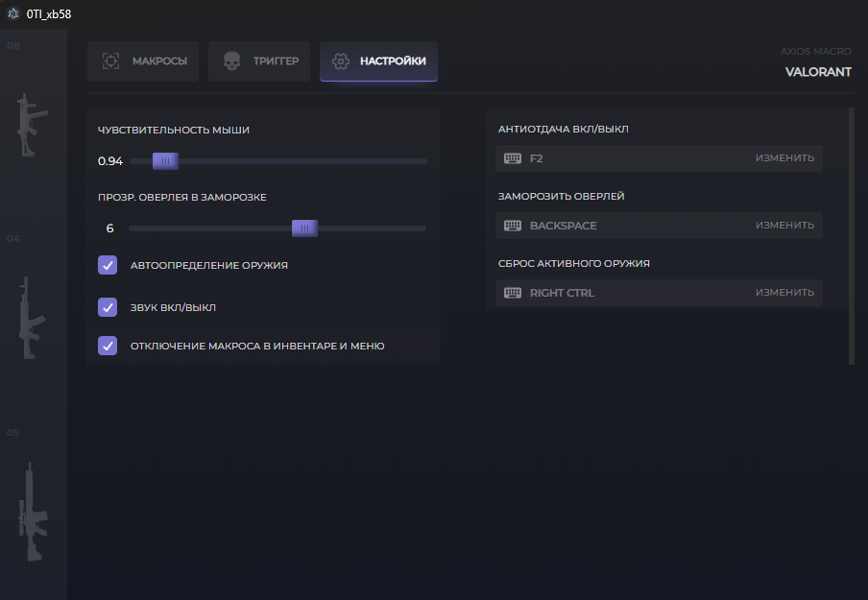Disable ОТКЛЮЧЕНИЕ МАКРОСА В ИНВЕНТАРЕ И МЕНЮ checkbox
The height and width of the screenshot is (600, 868).
108,346
